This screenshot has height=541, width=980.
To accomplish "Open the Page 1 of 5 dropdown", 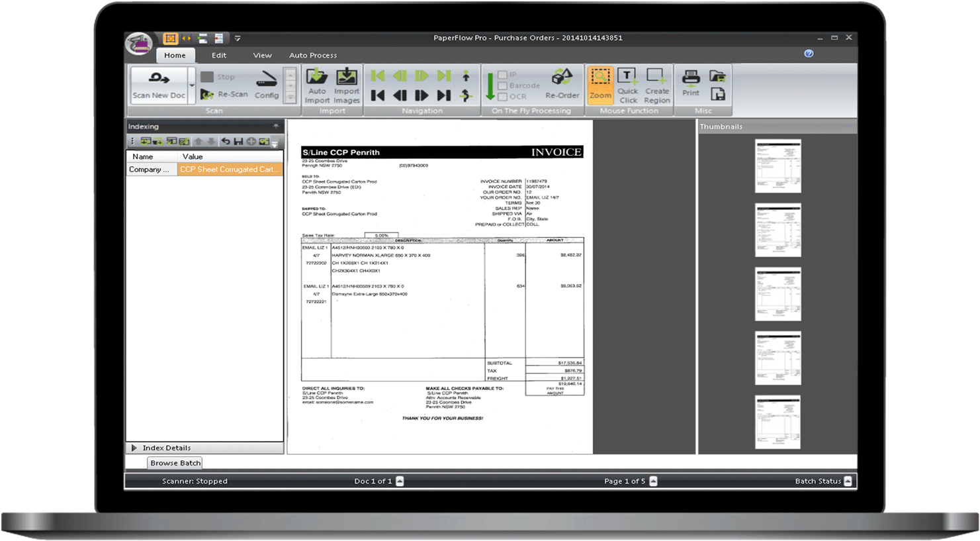I will (653, 481).
